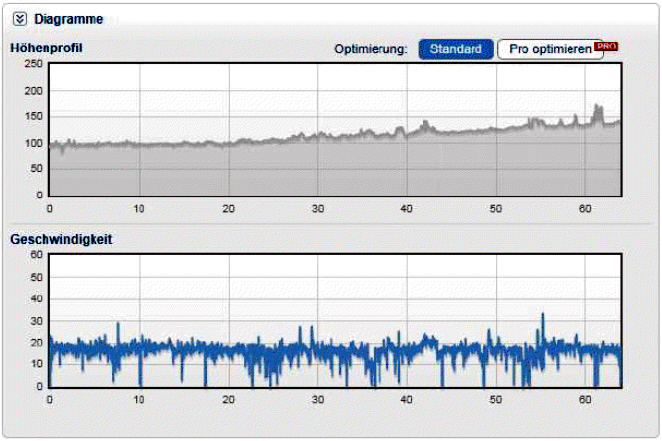This screenshot has height=441, width=662.
Task: Click the 60 label on Geschwindigkeit vertical axis
Action: coord(37,254)
